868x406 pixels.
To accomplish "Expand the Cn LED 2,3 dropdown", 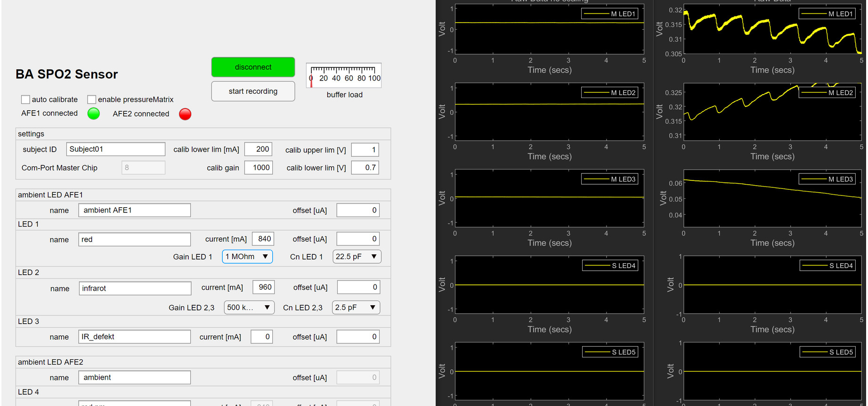I will [356, 308].
